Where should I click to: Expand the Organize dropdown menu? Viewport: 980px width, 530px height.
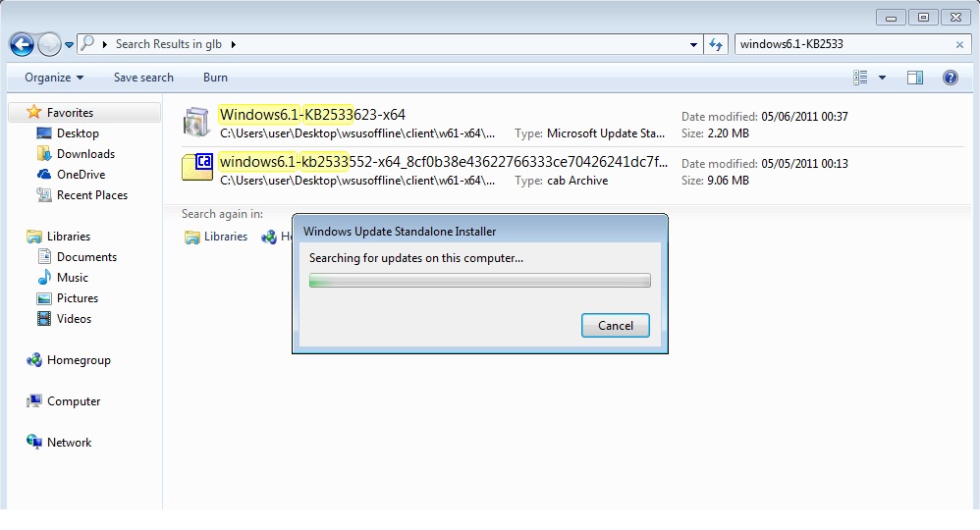click(x=54, y=78)
